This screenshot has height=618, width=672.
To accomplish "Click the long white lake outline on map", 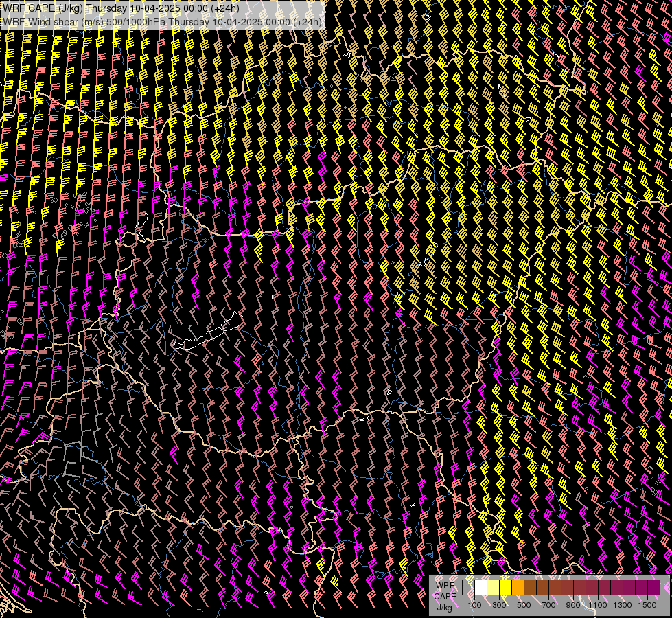I will 209,332.
